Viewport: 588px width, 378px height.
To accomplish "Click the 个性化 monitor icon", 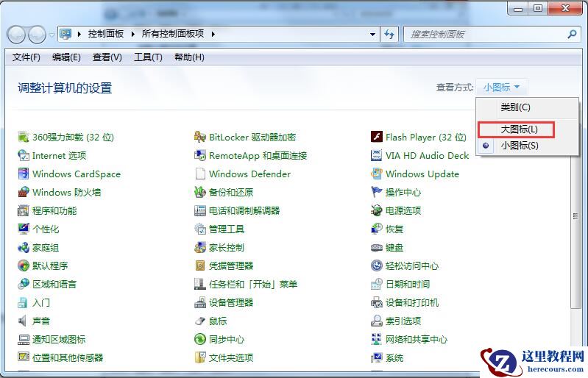I will (x=24, y=229).
